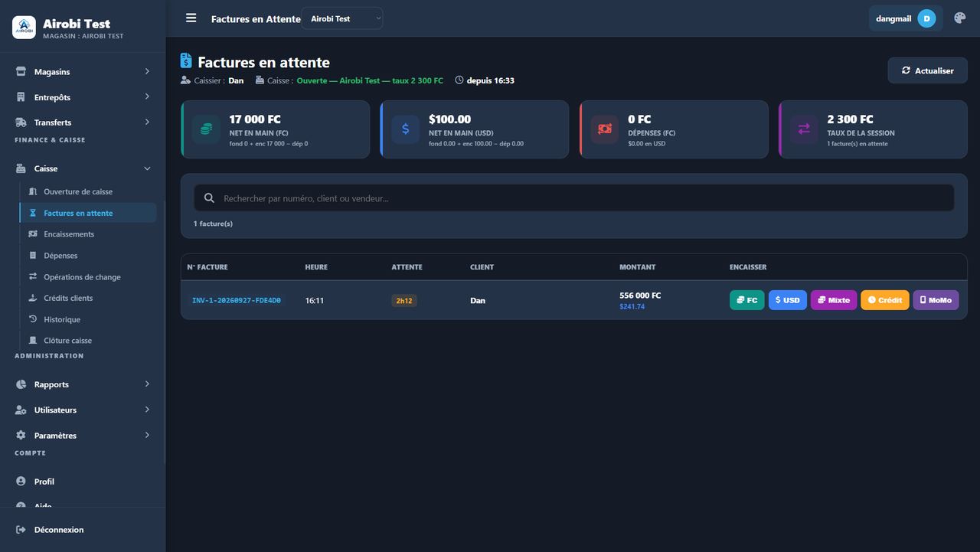Open invoice INV-1-20260927-FDE4D0 link

tap(237, 301)
